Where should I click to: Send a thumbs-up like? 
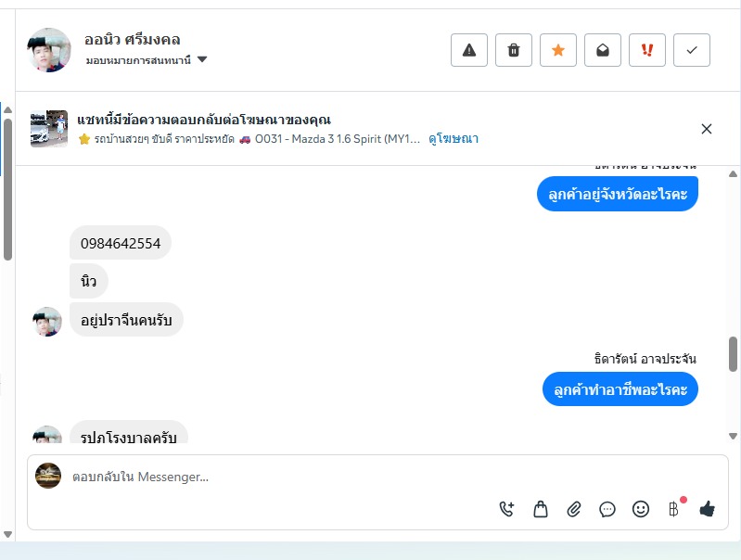[708, 509]
